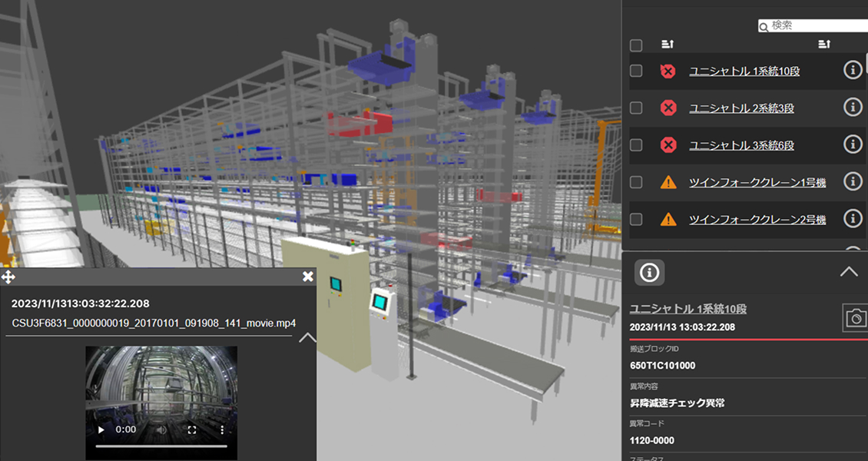Viewport: 868px width, 461px height.
Task: Open the video player more options menu
Action: pyautogui.click(x=222, y=430)
